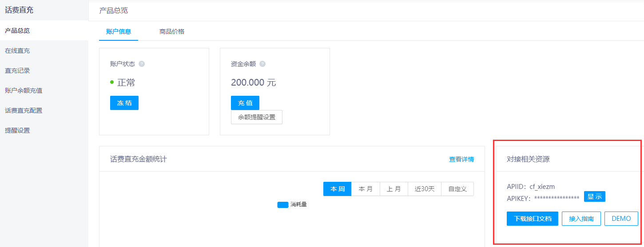Click the 下载接口文档 button
The width and height of the screenshot is (644, 247).
(532, 219)
